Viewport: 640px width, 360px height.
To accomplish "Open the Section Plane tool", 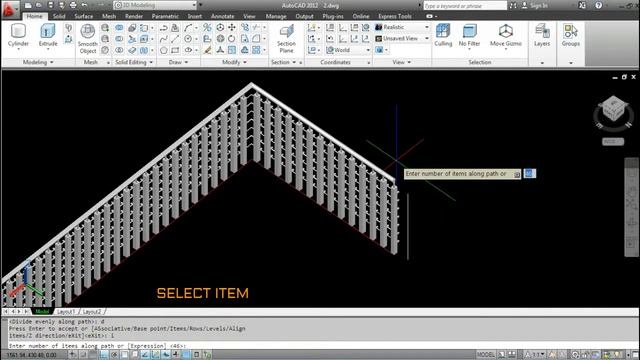I will (286, 39).
